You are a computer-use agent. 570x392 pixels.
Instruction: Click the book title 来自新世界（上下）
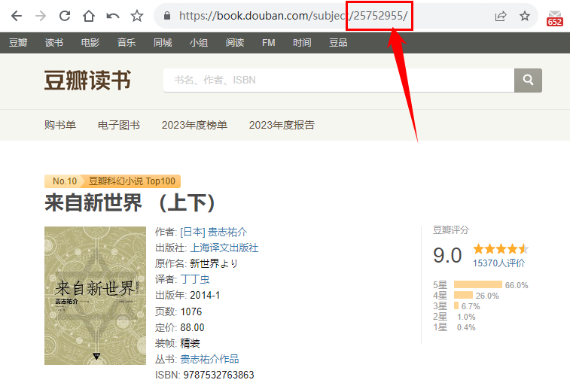[x=130, y=202]
